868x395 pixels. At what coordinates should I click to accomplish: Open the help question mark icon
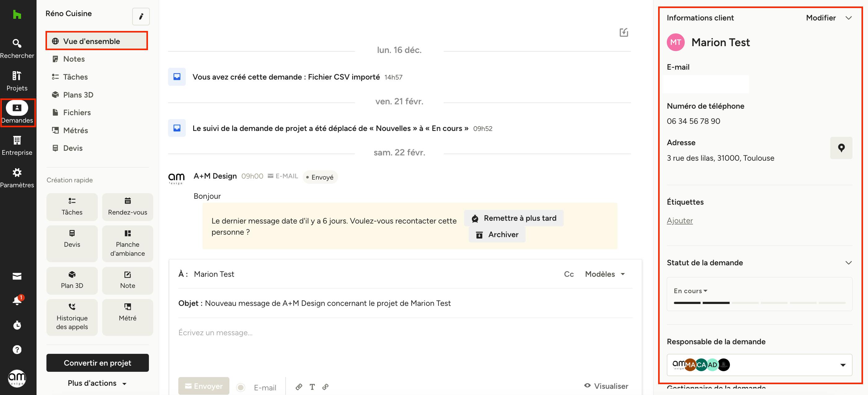(x=17, y=349)
